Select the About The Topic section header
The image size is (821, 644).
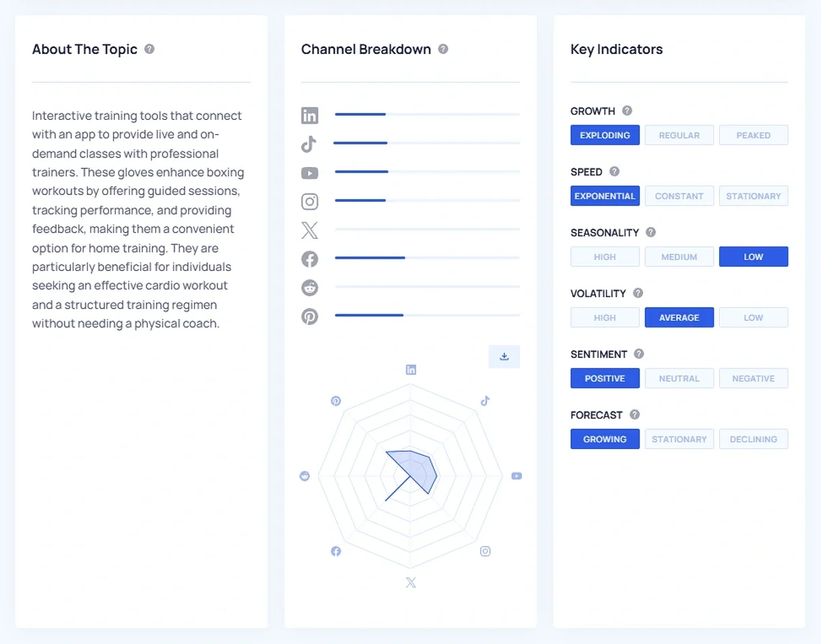click(85, 49)
